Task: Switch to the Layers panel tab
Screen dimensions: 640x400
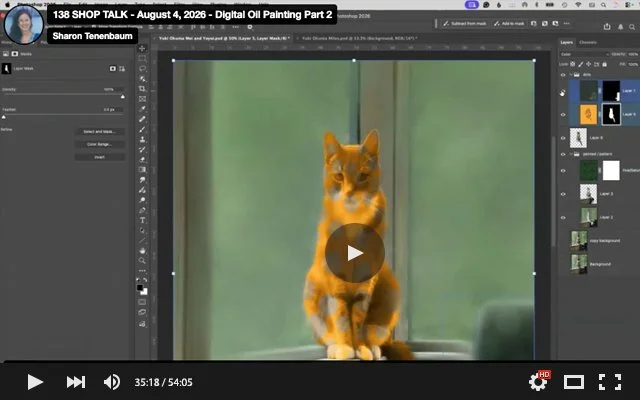Action: tap(566, 42)
